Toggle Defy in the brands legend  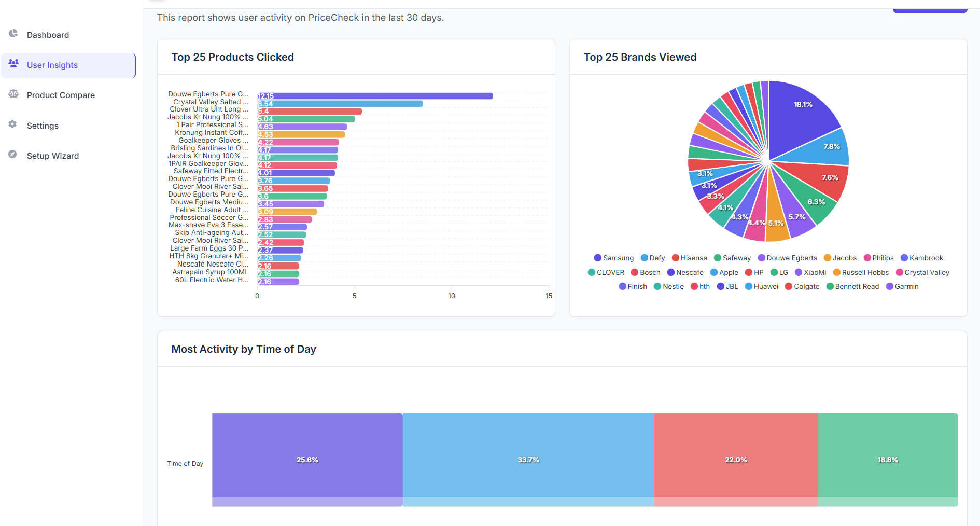(x=653, y=258)
